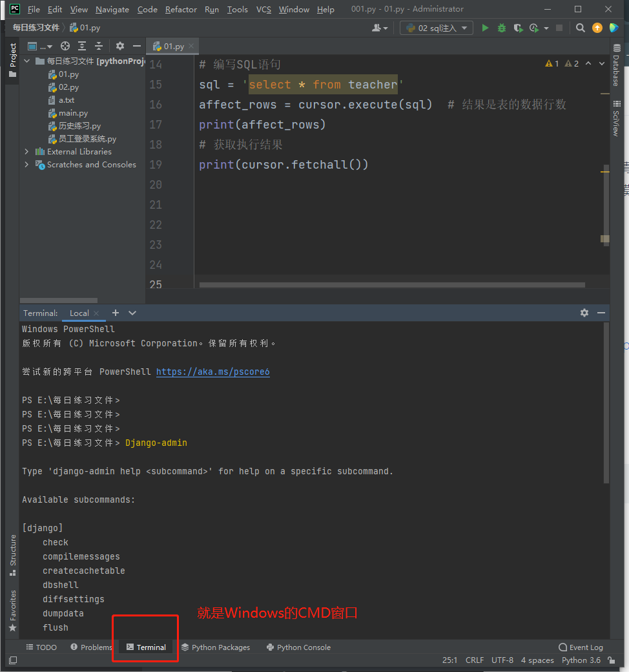Open the Tools menu
This screenshot has width=629, height=672.
238,10
